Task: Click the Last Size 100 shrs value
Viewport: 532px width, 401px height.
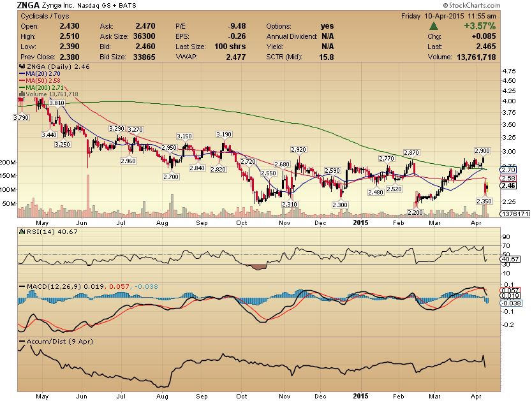Action: click(230, 47)
